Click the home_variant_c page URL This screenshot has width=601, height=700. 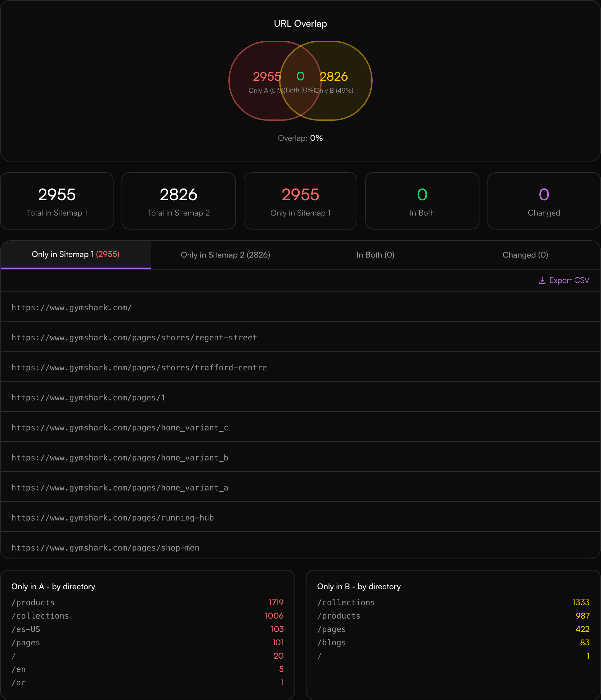click(120, 427)
